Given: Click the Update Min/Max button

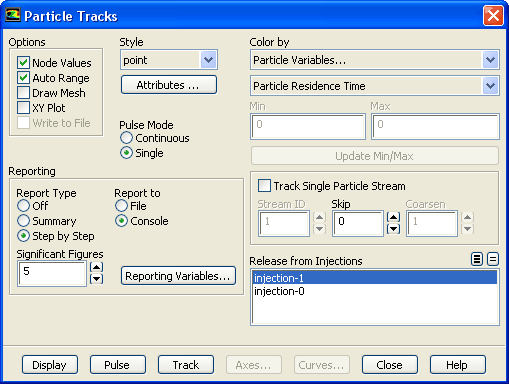Looking at the screenshot, I should (375, 156).
